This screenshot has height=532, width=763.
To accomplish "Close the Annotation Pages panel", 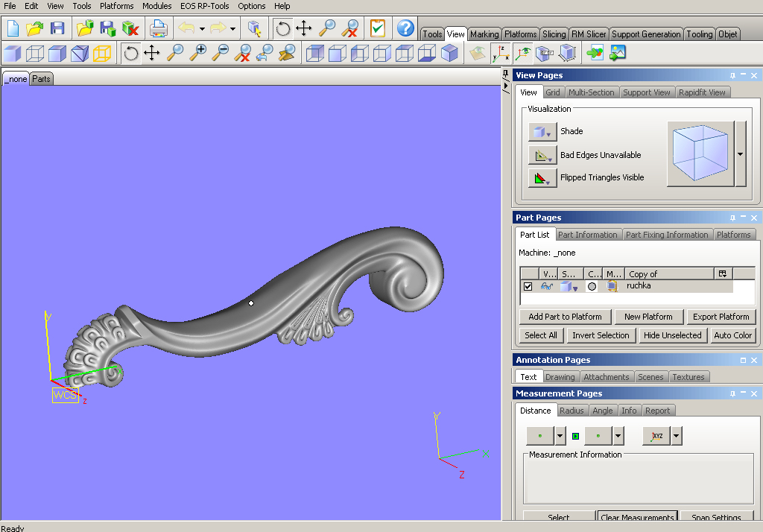I will click(754, 360).
